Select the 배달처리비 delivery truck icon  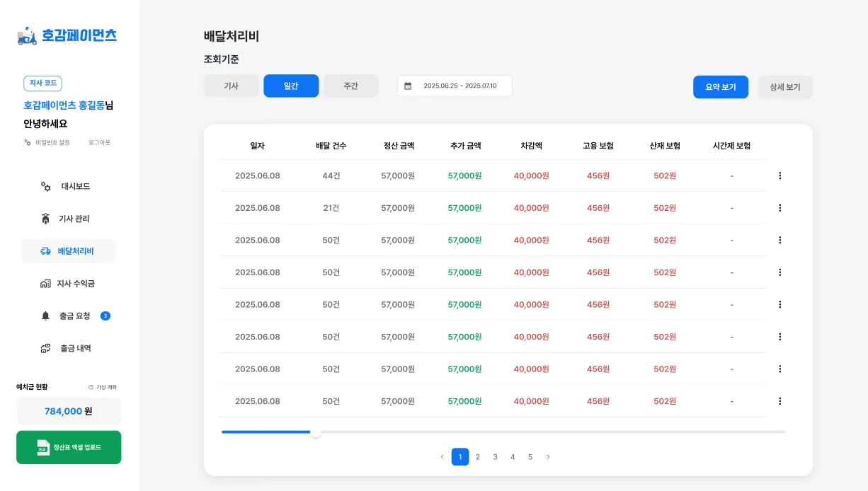pyautogui.click(x=45, y=251)
